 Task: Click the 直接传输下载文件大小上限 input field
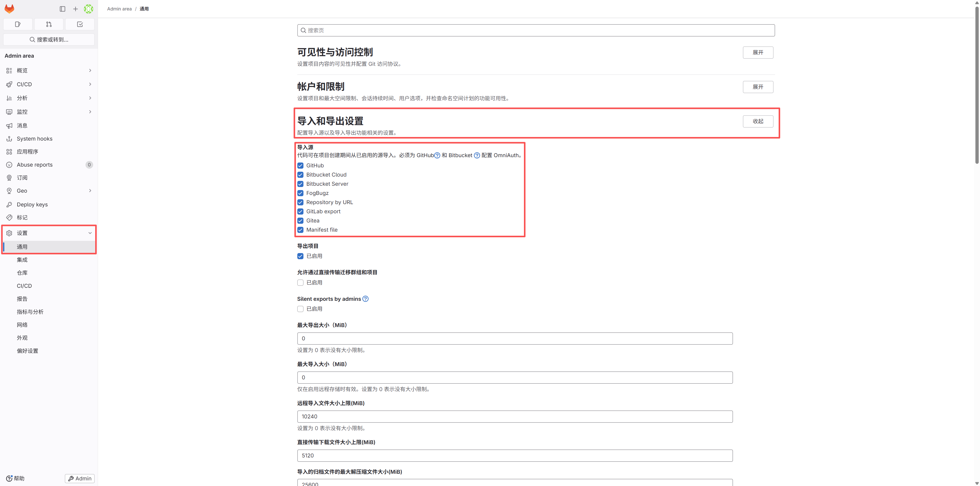click(x=515, y=456)
